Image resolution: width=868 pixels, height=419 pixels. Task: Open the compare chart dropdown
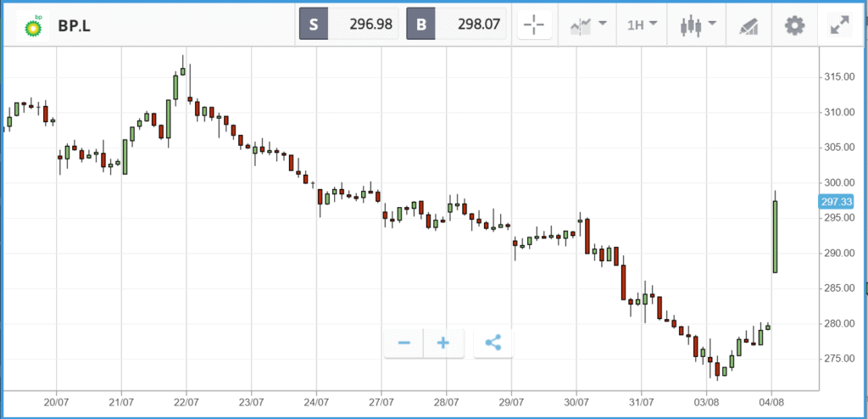(x=588, y=25)
